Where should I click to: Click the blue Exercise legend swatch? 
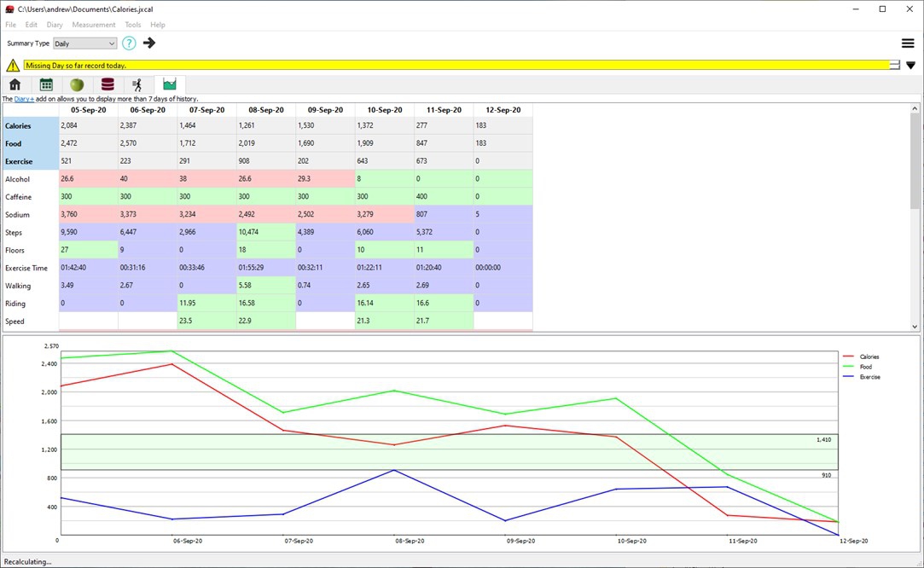(x=849, y=376)
